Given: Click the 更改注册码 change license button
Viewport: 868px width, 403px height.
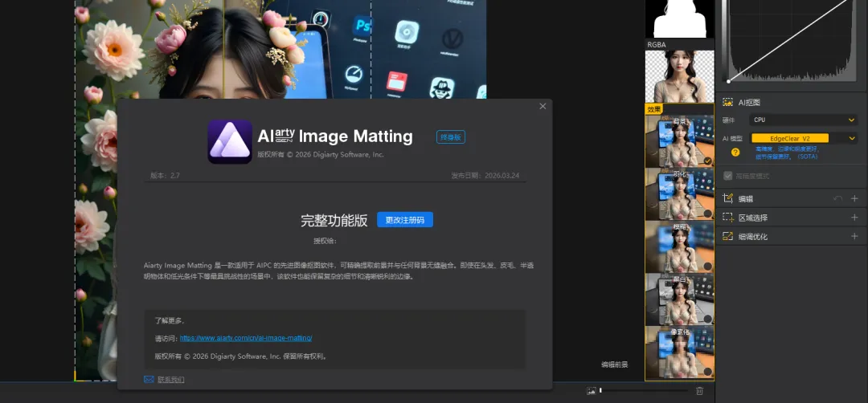Looking at the screenshot, I should point(404,219).
